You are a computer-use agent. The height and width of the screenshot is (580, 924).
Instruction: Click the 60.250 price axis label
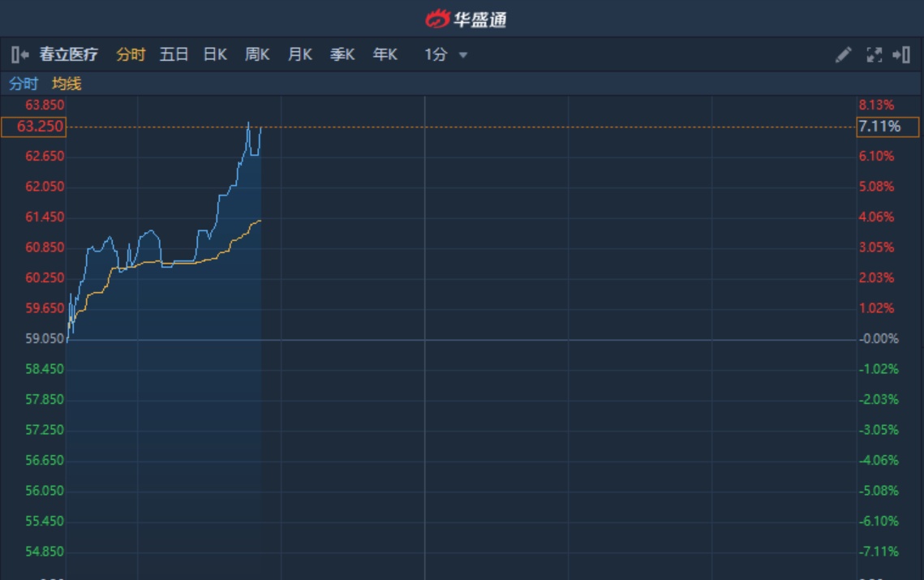(45, 277)
